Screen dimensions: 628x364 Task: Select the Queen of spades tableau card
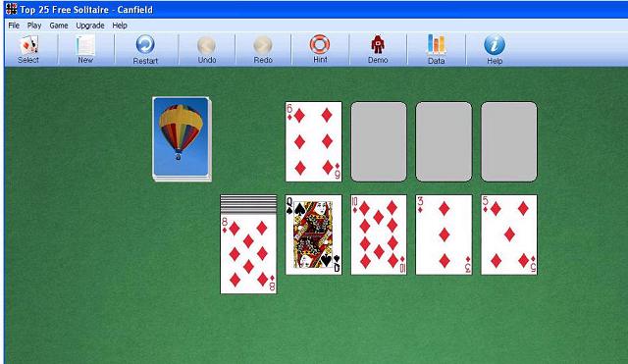pos(314,234)
